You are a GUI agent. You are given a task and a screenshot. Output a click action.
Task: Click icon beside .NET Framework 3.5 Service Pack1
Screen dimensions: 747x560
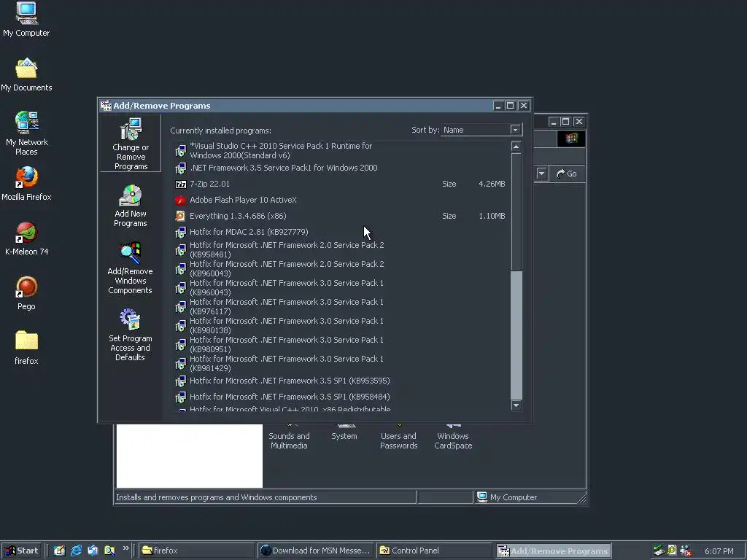pyautogui.click(x=181, y=168)
